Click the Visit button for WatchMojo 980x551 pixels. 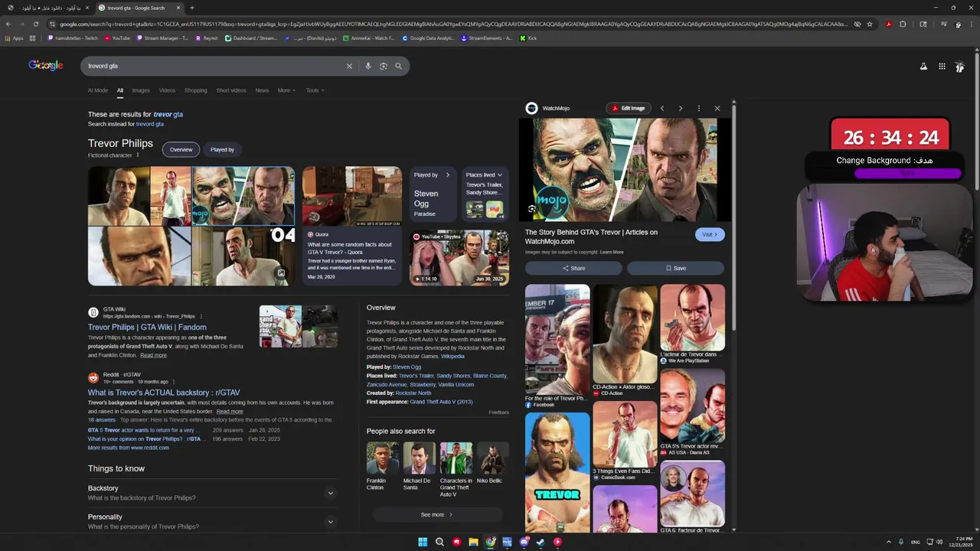point(710,235)
